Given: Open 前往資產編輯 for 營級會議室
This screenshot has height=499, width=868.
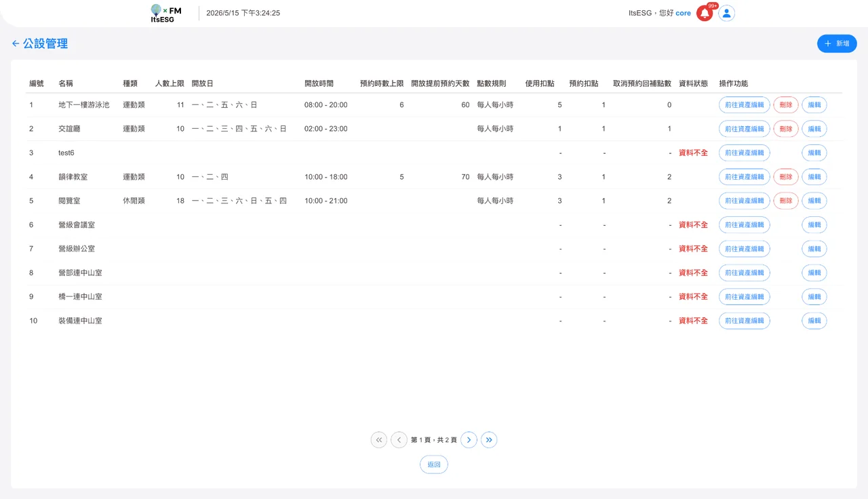Looking at the screenshot, I should tap(745, 224).
